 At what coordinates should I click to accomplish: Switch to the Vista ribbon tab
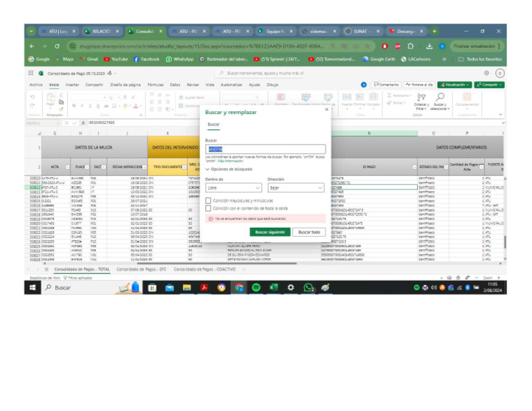click(x=210, y=84)
